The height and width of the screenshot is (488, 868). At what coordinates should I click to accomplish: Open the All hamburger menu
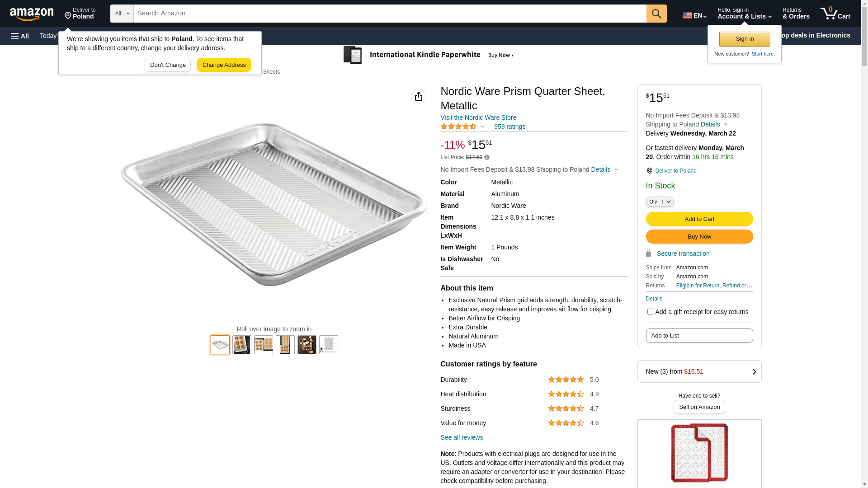pos(20,36)
